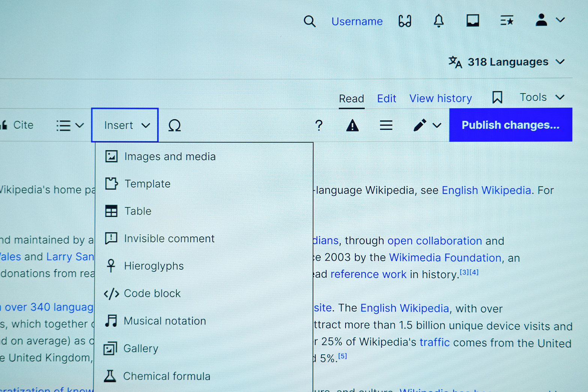Click the search magnifier icon
The width and height of the screenshot is (588, 392).
(310, 21)
